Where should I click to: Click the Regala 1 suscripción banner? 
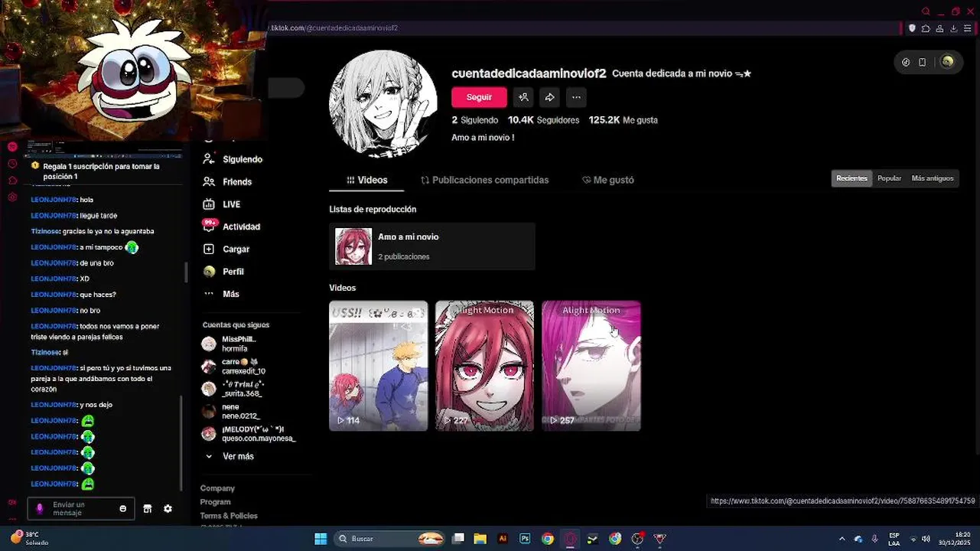point(102,171)
